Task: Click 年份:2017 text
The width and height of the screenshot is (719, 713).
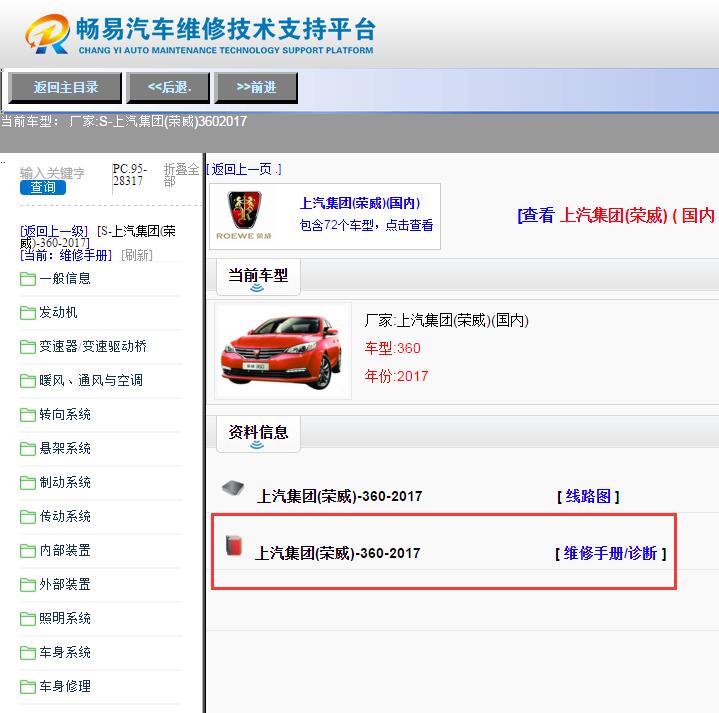Action: [396, 376]
